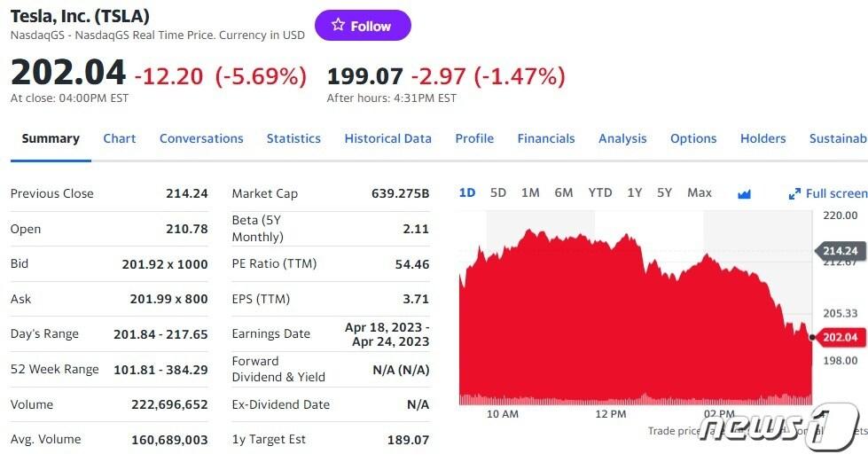Open the Conversations tab
868x462 pixels.
[201, 138]
